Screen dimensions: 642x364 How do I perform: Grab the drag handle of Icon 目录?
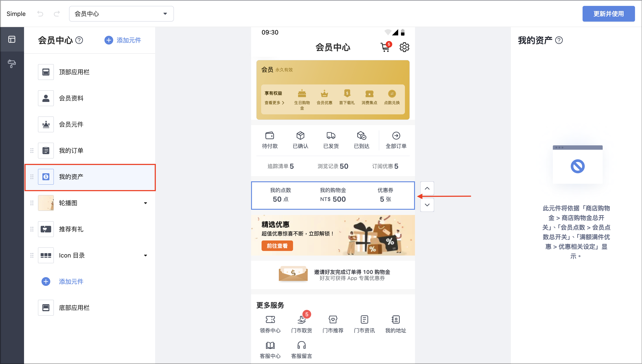[32, 255]
